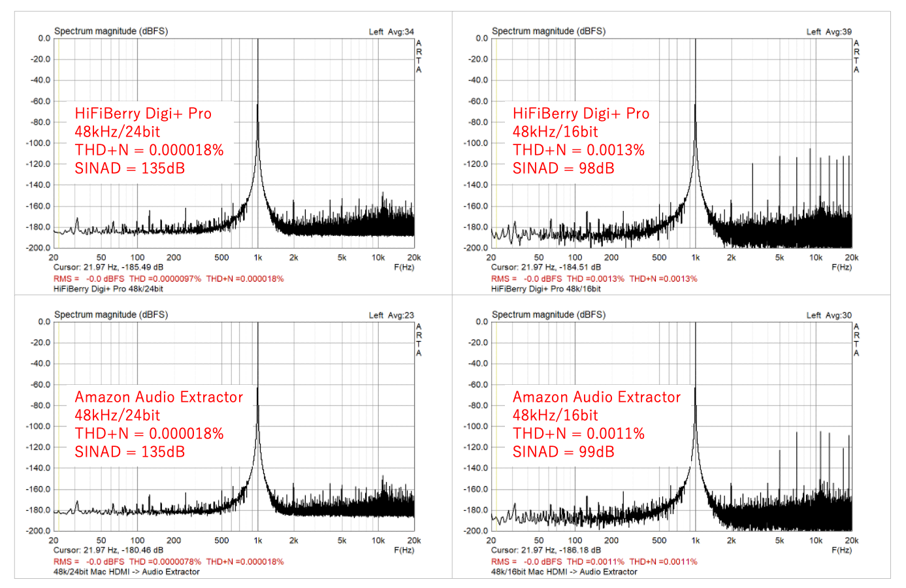This screenshot has height=588, width=906.
Task: Select cursor readout '21.97 Hz, -185.49 dB'
Action: pos(123,267)
